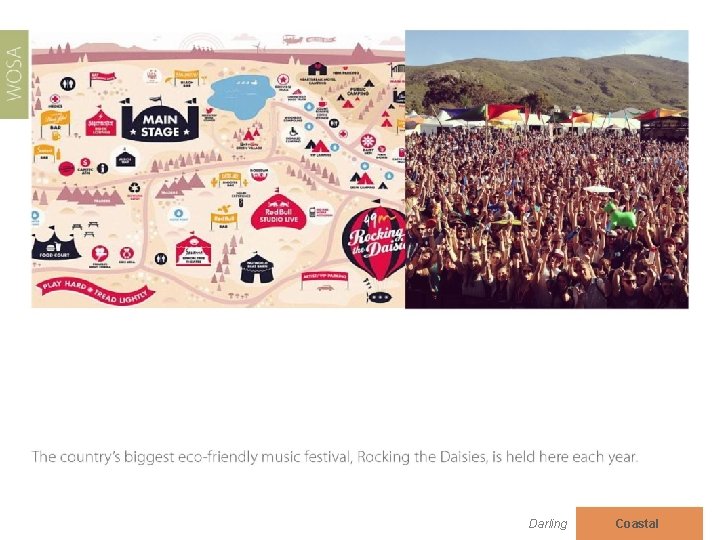Click the wheelchair accessible camping icon
This screenshot has height=540, width=720.
(293, 133)
